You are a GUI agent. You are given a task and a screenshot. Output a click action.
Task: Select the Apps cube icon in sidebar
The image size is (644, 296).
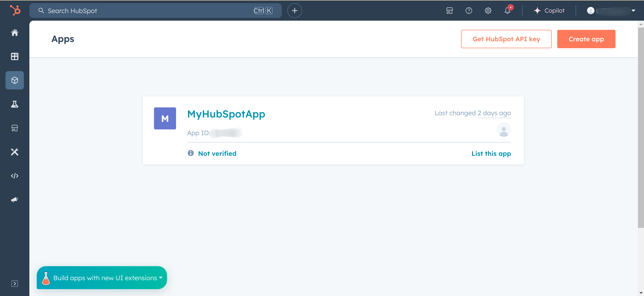tap(15, 80)
